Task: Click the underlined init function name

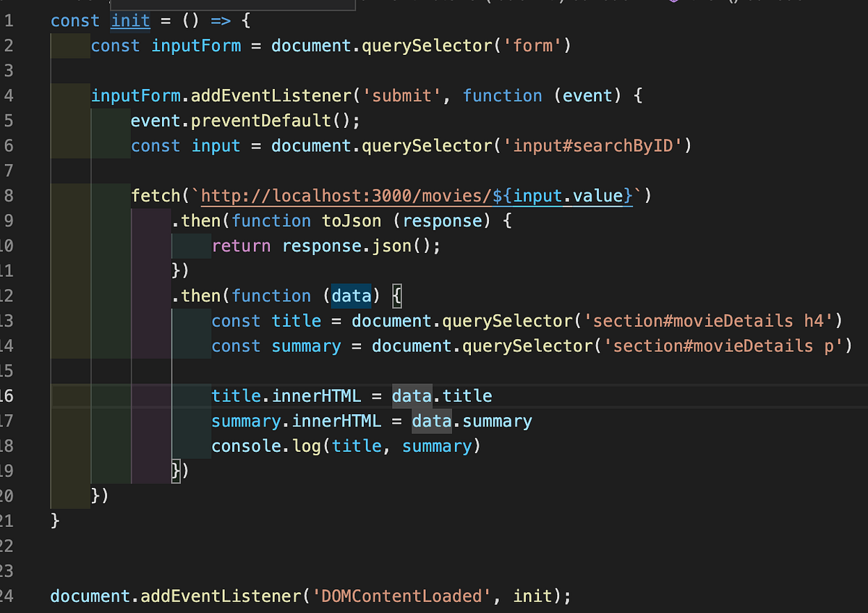Action: 130,20
